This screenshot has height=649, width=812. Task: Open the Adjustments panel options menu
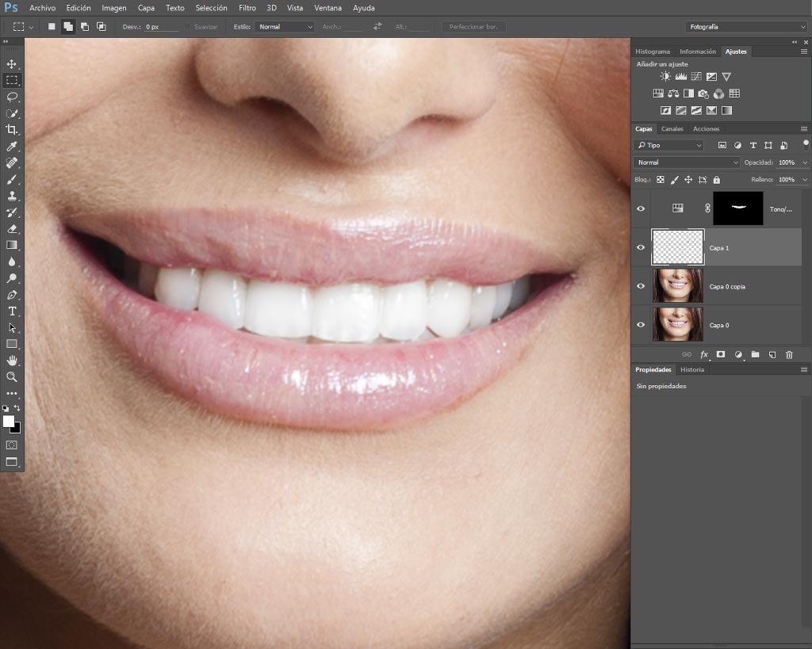[x=804, y=52]
